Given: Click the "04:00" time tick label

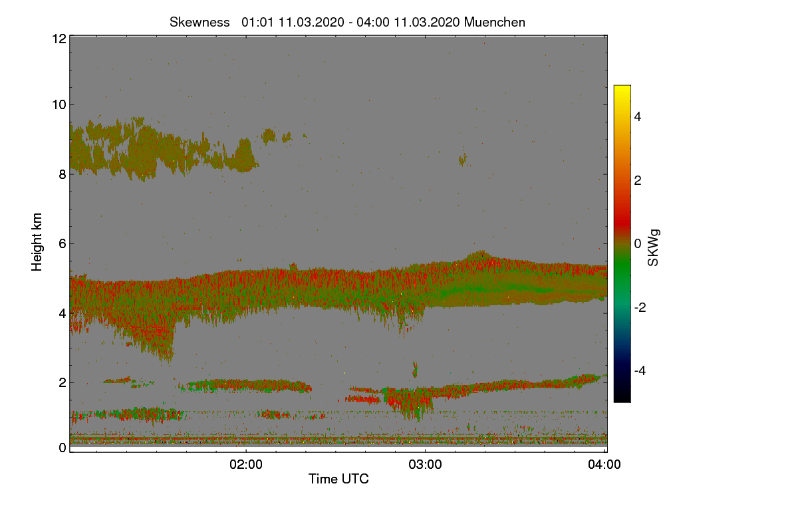Looking at the screenshot, I should coord(604,464).
